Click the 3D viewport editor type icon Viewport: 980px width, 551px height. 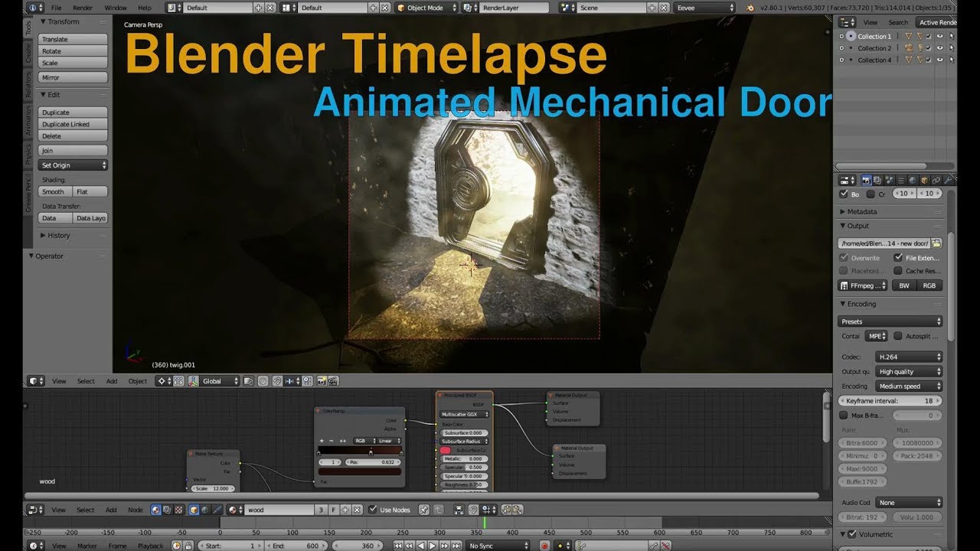click(34, 381)
